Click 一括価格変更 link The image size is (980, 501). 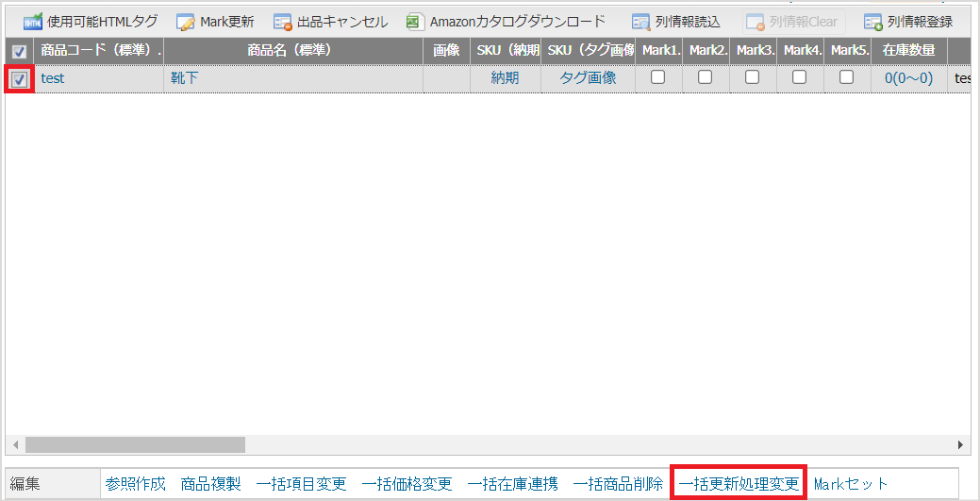click(407, 483)
